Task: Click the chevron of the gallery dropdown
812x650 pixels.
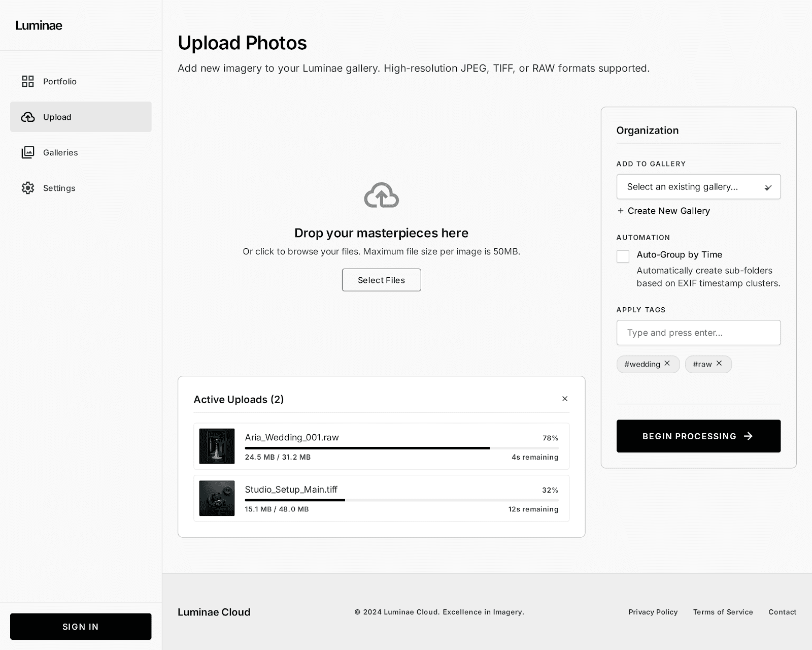Action: click(768, 187)
